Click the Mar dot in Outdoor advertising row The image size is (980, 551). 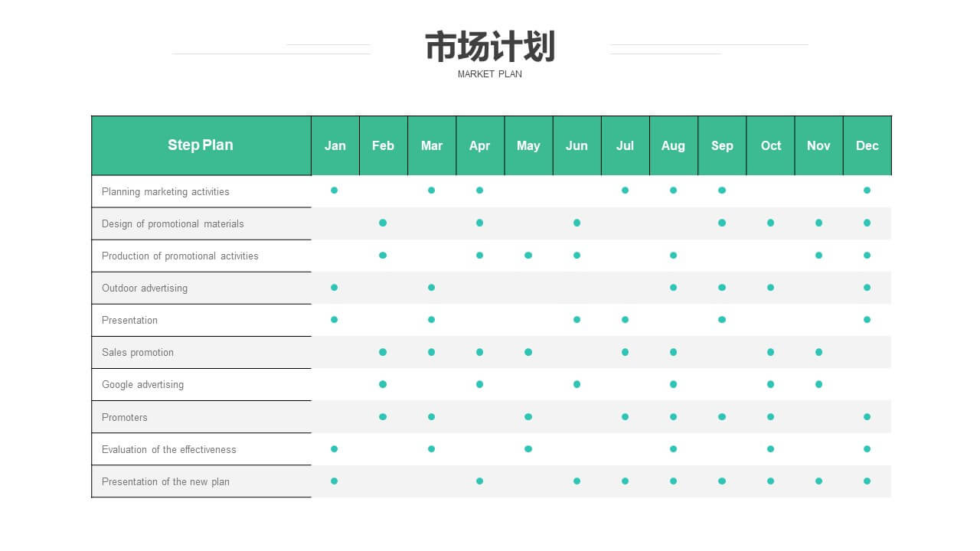[x=431, y=287]
